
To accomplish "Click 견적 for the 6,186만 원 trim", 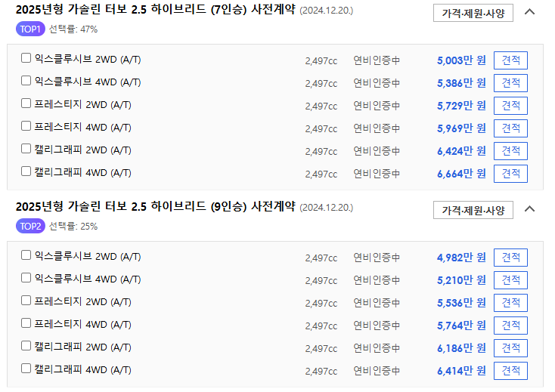I will (x=510, y=348).
